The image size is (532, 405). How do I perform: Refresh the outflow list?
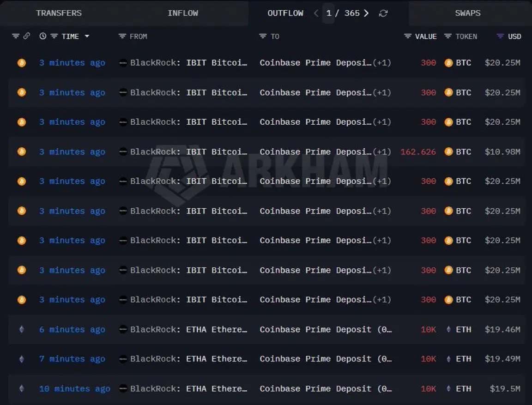pos(383,13)
